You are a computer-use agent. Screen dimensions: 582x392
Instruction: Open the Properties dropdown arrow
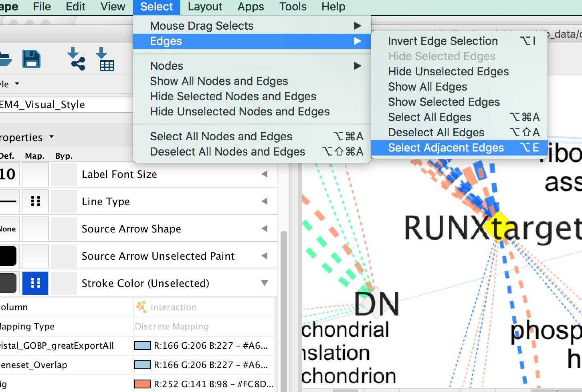pos(51,137)
